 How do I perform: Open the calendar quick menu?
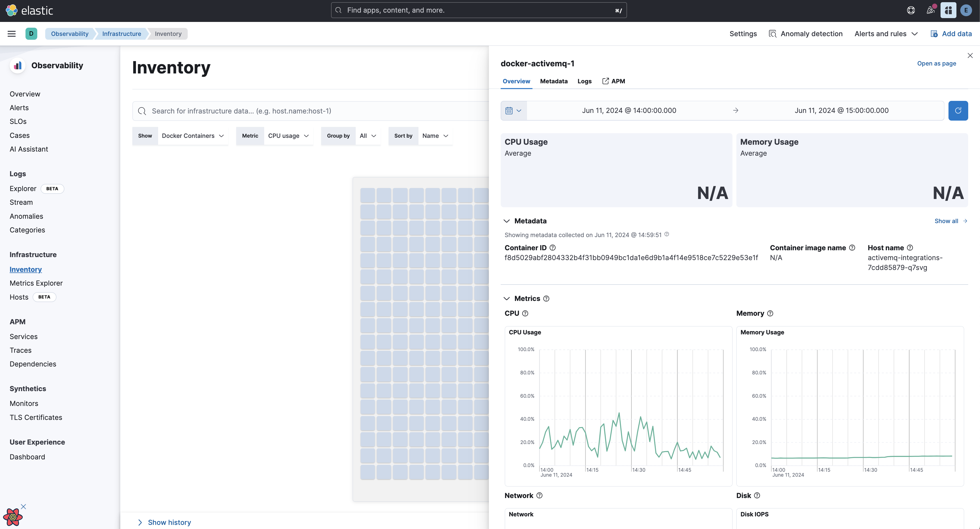514,111
